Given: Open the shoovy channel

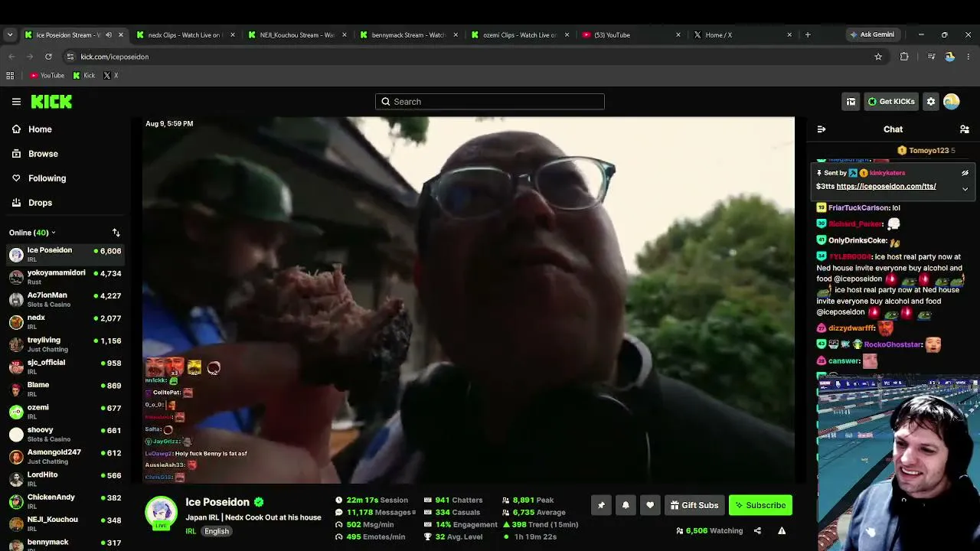Looking at the screenshot, I should pos(64,434).
